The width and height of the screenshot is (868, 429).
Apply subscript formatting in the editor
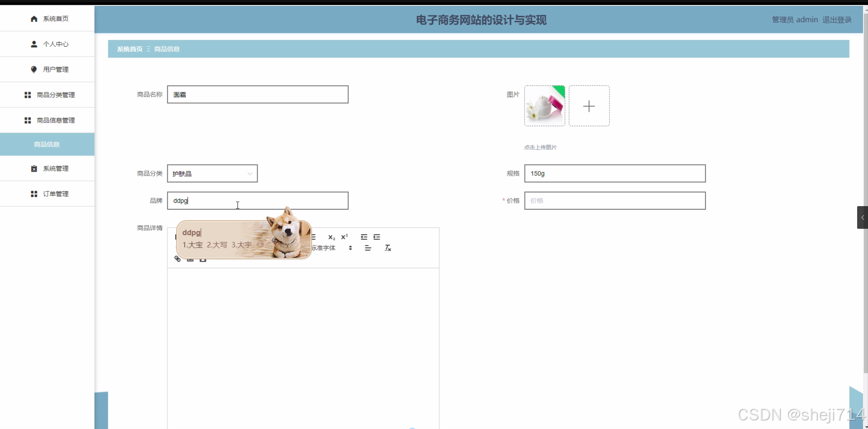tap(332, 237)
